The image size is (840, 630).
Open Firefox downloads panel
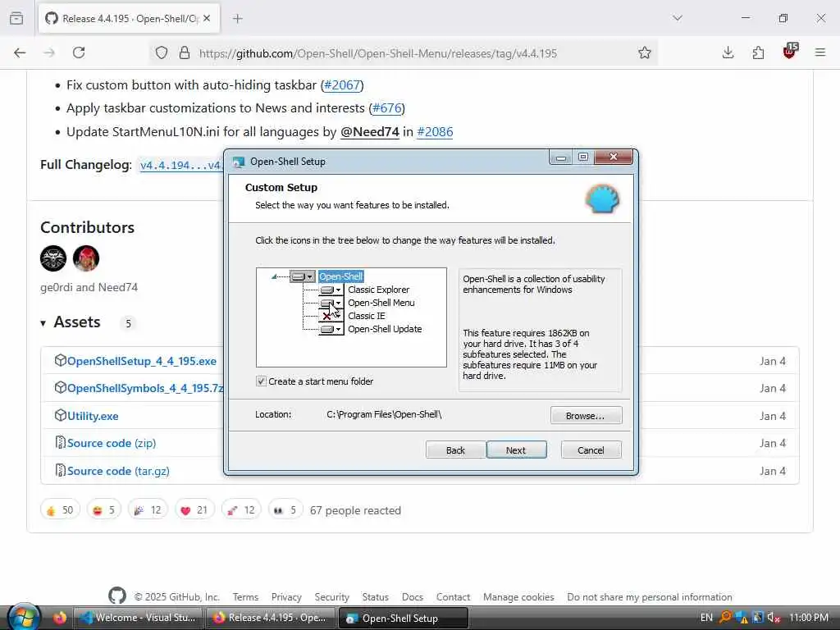[x=728, y=52]
